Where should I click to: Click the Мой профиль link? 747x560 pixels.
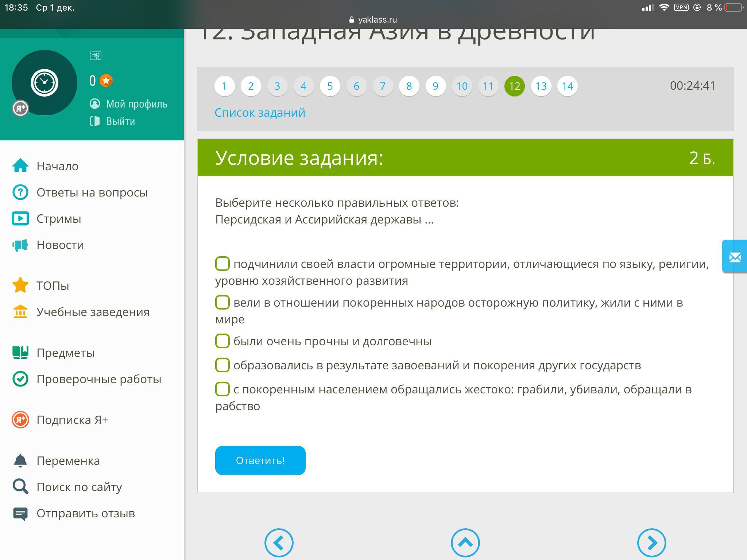(136, 104)
